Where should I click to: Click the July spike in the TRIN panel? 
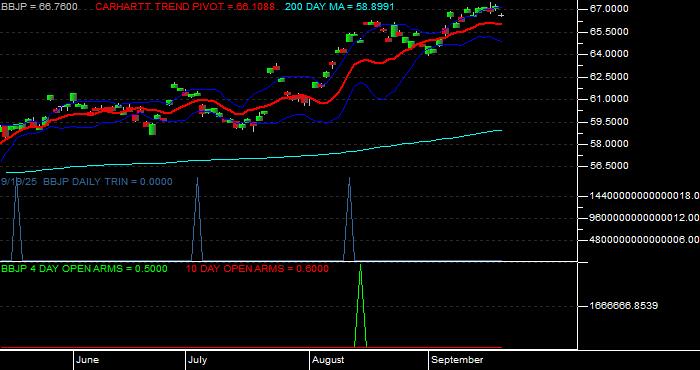tap(197, 219)
